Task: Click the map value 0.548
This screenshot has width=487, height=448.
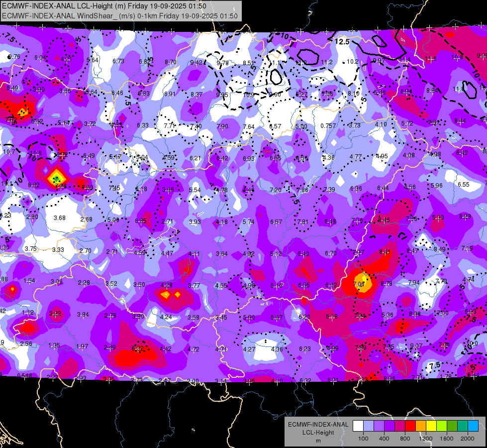Action: [24, 375]
